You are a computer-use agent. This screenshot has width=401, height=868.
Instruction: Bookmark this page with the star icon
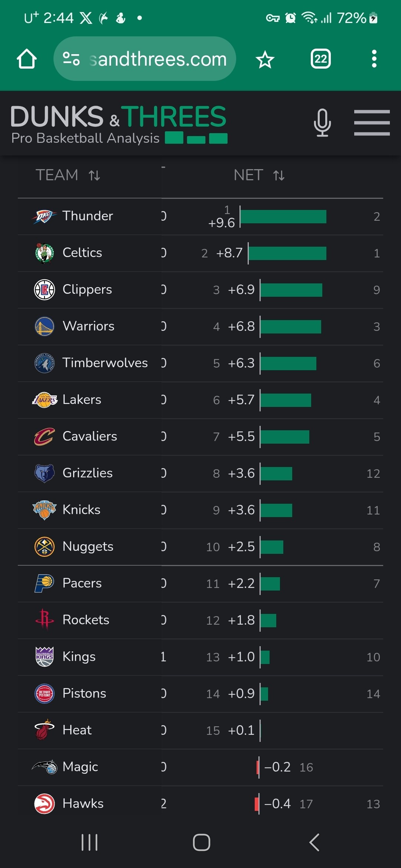265,59
